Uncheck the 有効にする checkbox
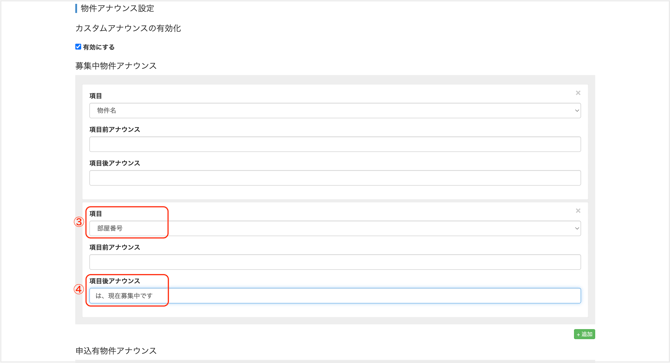Screen dimensions: 670x363 point(78,47)
